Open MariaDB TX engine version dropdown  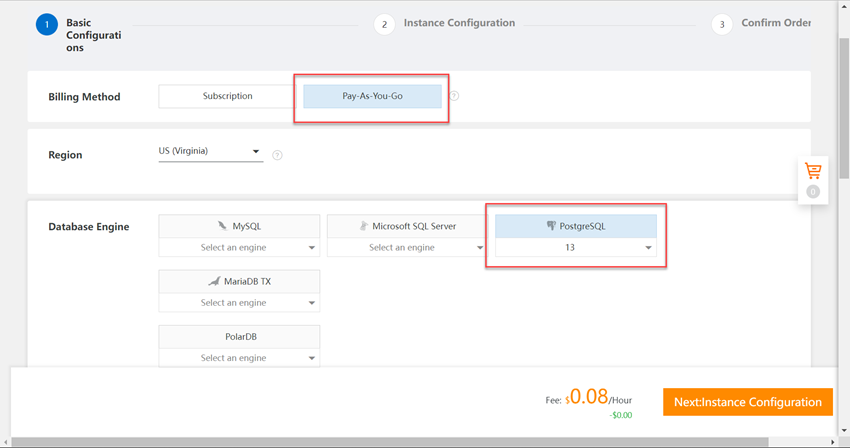239,303
